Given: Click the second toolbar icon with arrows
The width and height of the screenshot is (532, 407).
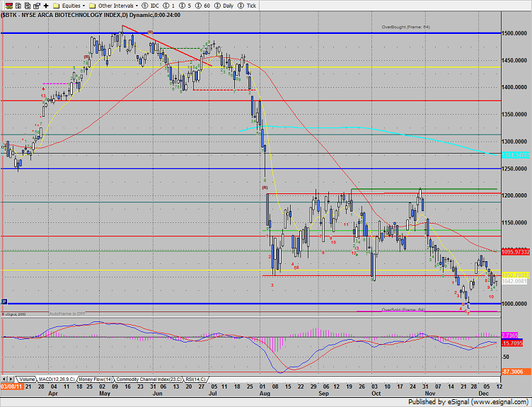Looking at the screenshot, I should pos(18,6).
